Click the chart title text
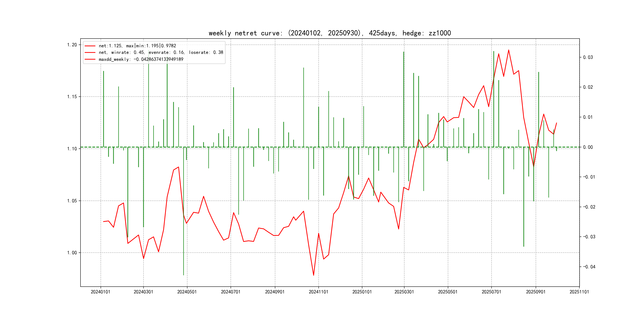 pos(330,33)
